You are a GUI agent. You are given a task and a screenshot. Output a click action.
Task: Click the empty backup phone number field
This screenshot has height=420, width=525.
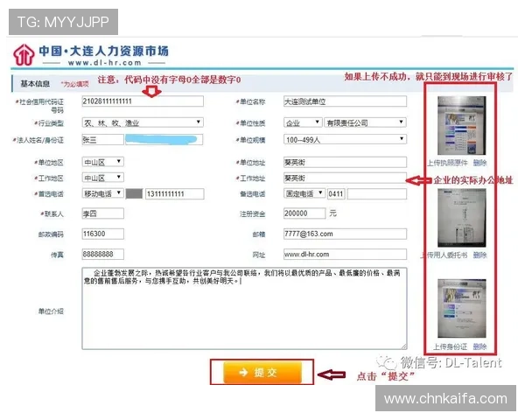coord(377,193)
